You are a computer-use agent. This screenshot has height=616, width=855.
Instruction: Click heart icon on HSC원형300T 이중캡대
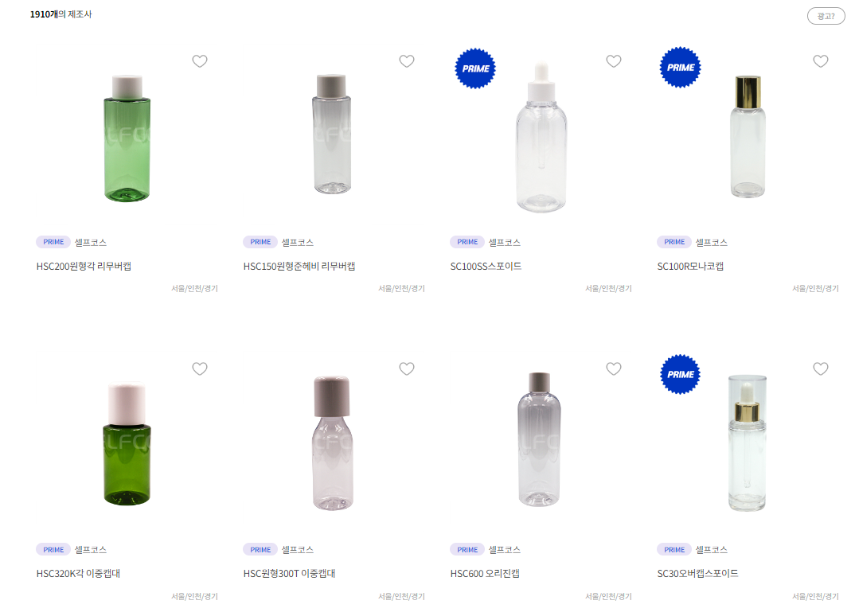407,369
